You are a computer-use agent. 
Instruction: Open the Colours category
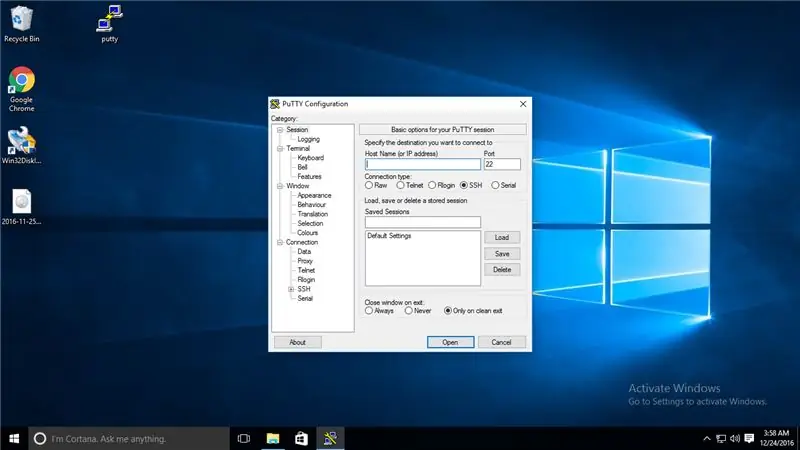point(308,233)
